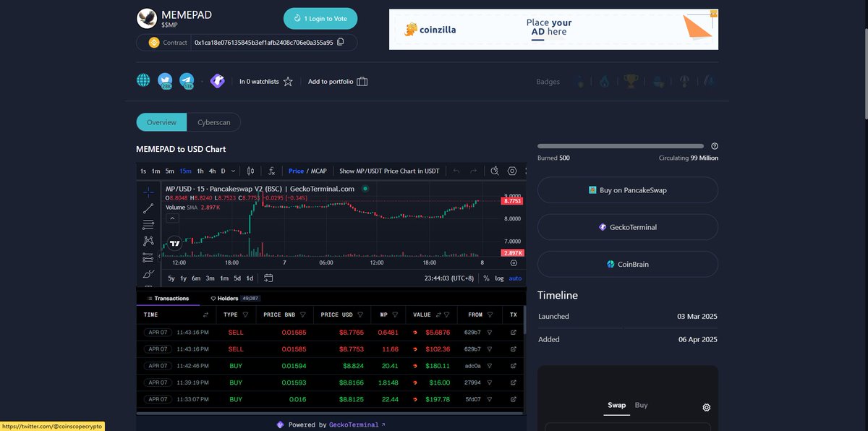
Task: Open the Transactions tab
Action: tap(168, 298)
